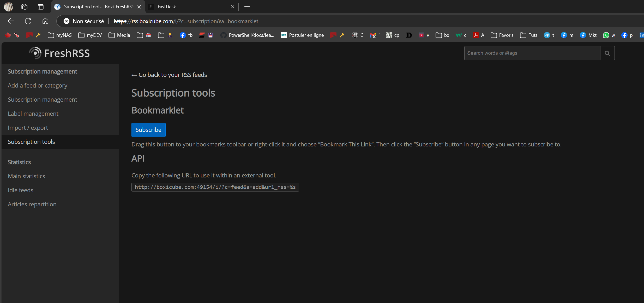Viewport: 644px width, 303px height.
Task: Expand the bookmark folder with person icon
Action: tap(165, 35)
